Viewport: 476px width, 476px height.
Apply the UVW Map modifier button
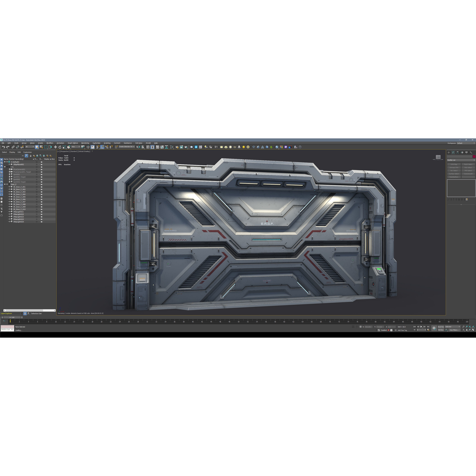(x=454, y=164)
